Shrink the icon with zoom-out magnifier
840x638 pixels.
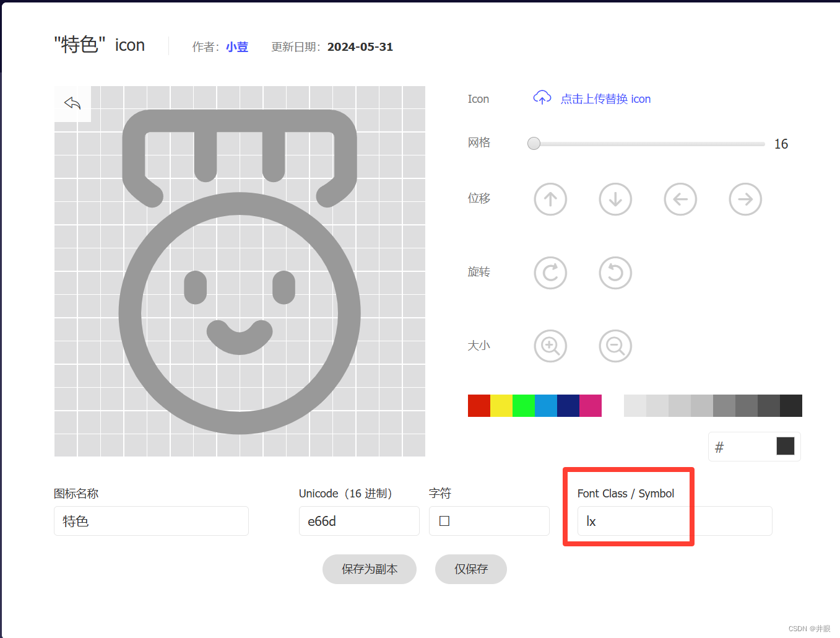click(x=615, y=346)
